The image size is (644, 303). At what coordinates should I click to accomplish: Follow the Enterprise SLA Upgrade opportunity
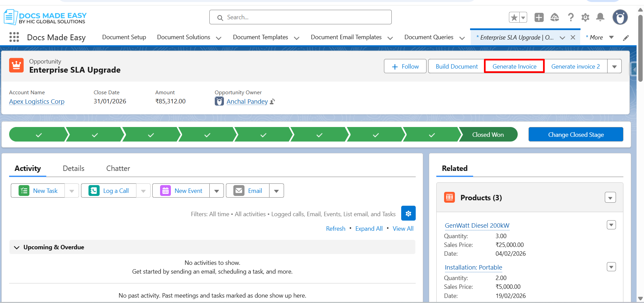tap(405, 66)
